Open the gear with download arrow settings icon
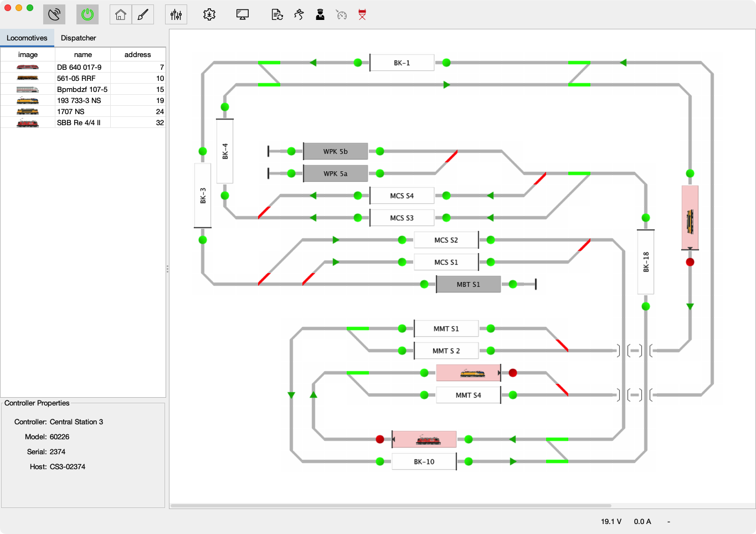 (209, 14)
